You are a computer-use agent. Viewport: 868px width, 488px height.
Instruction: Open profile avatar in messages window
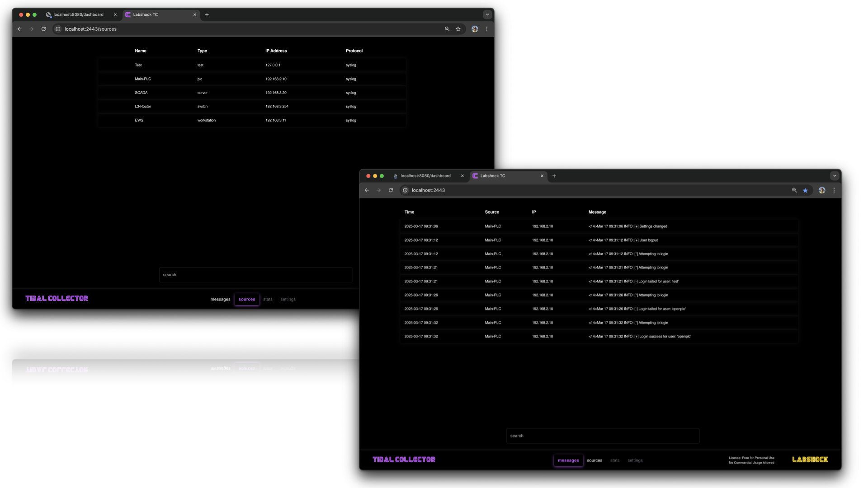click(x=822, y=190)
